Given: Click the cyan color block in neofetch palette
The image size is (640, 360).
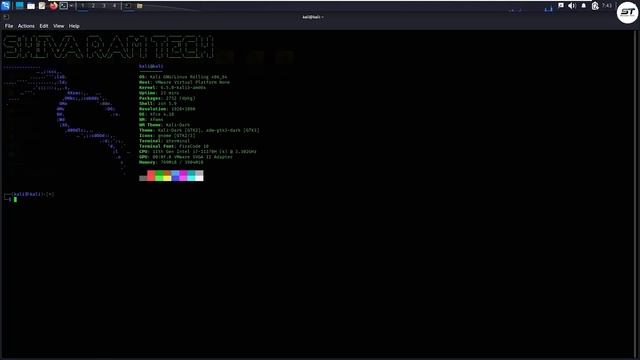Looking at the screenshot, I should pos(191,176).
